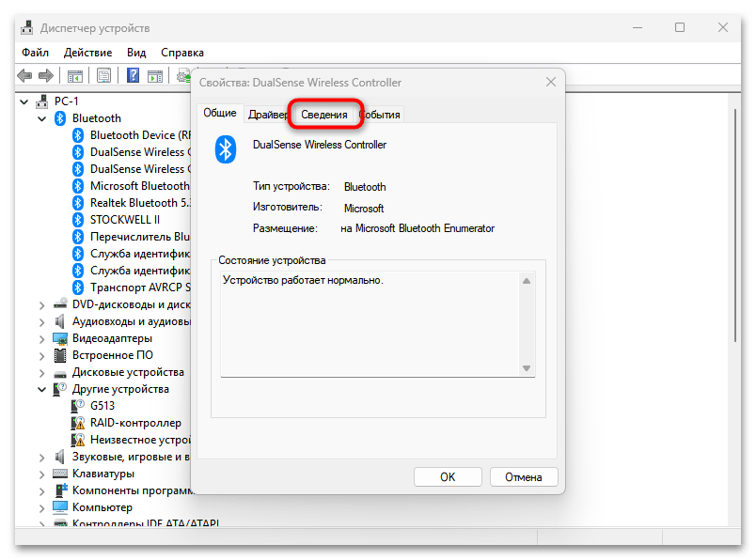
Task: Click the Аудиовходы speaker icon
Action: point(60,321)
